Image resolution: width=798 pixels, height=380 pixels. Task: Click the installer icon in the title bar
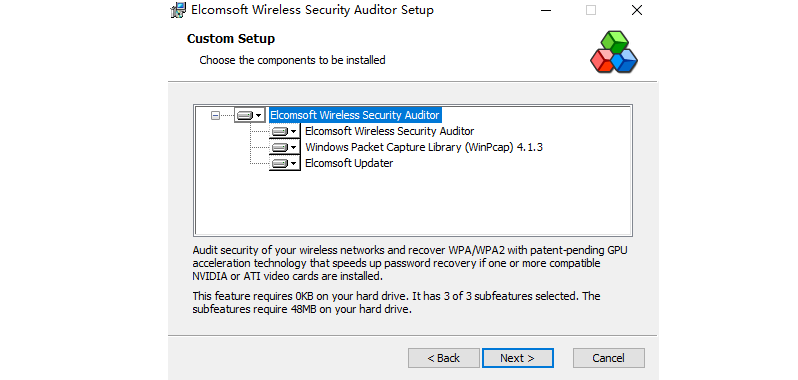point(178,10)
